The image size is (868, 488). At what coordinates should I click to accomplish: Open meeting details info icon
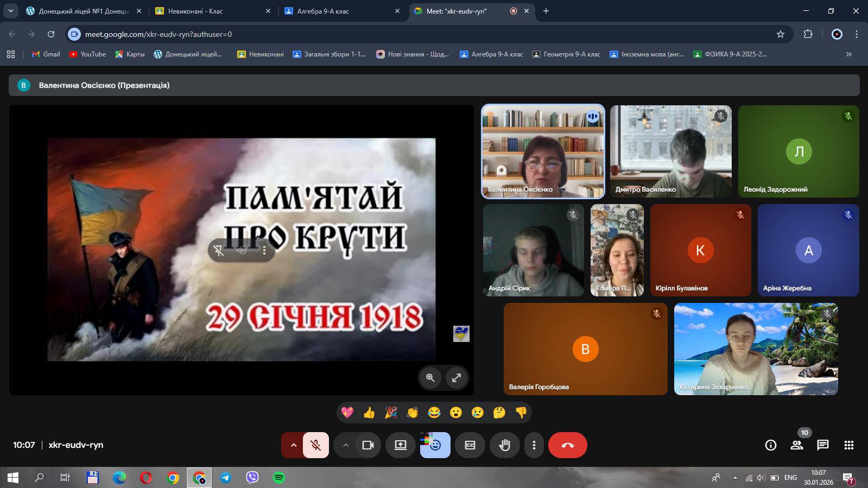point(770,445)
